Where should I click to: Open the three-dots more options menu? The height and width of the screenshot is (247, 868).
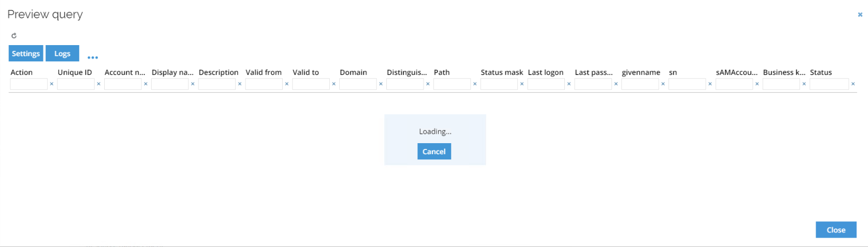click(x=93, y=57)
